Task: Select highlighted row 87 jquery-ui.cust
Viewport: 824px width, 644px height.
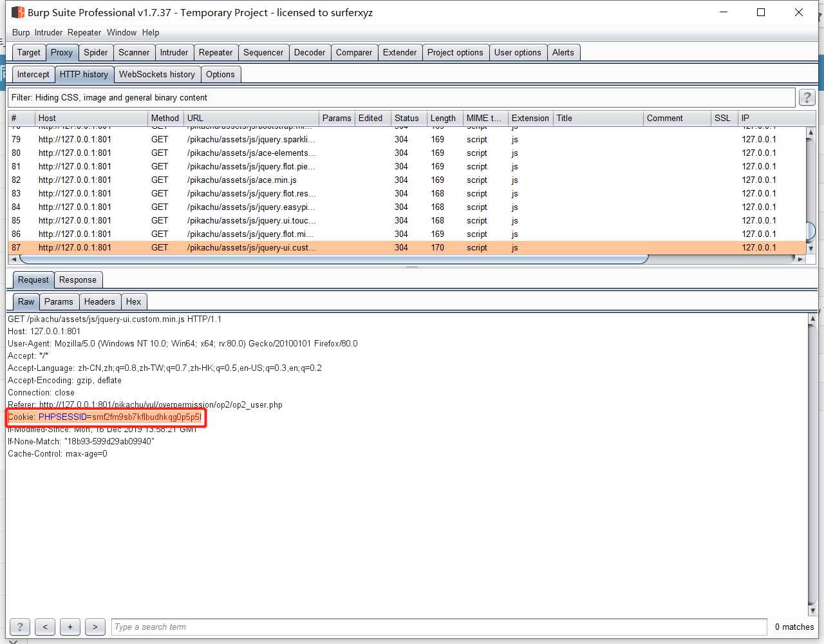Action: 407,247
